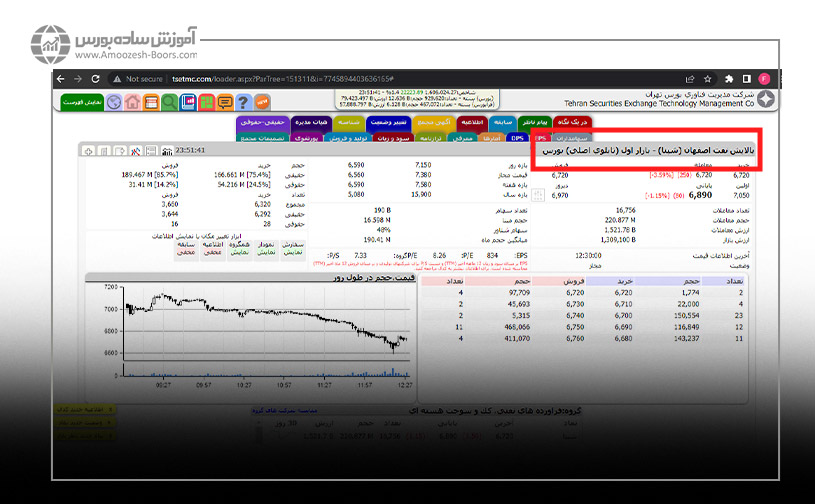815x504 pixels.
Task: Open the green grid market map icon
Action: [x=207, y=102]
